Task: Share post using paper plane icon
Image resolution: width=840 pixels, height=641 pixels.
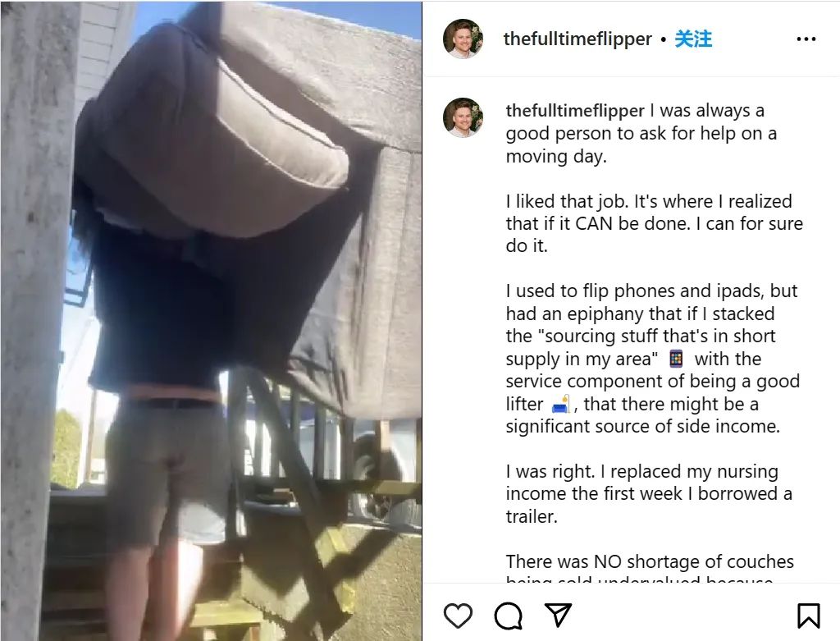Action: [558, 615]
